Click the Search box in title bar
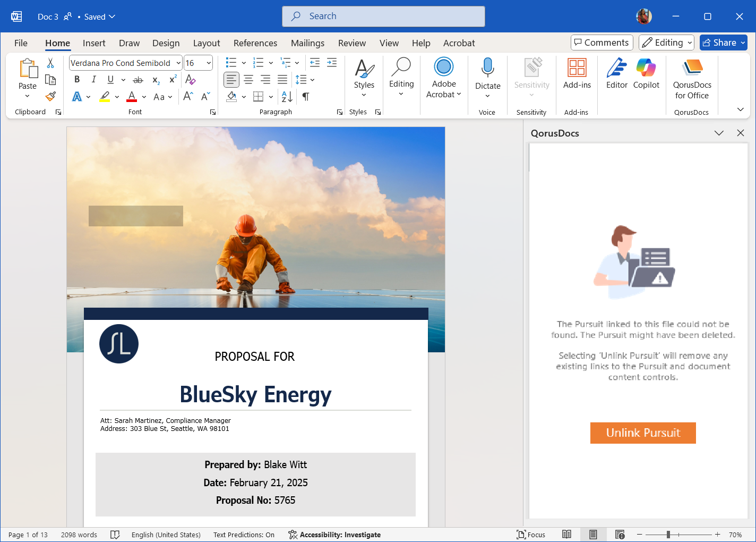Image resolution: width=756 pixels, height=542 pixels. pos(383,16)
